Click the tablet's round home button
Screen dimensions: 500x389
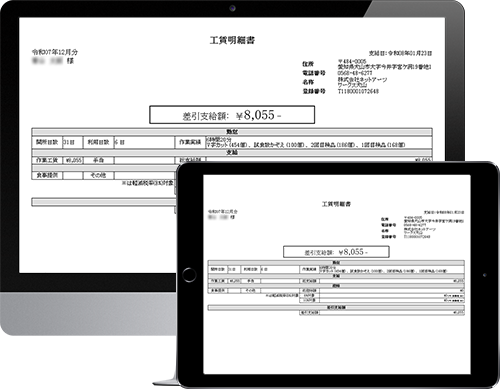pyautogui.click(x=189, y=275)
